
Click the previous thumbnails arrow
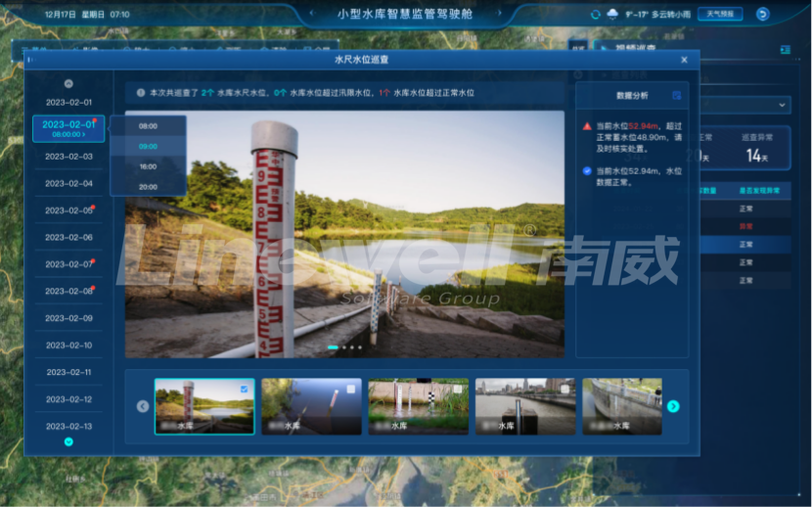143,406
